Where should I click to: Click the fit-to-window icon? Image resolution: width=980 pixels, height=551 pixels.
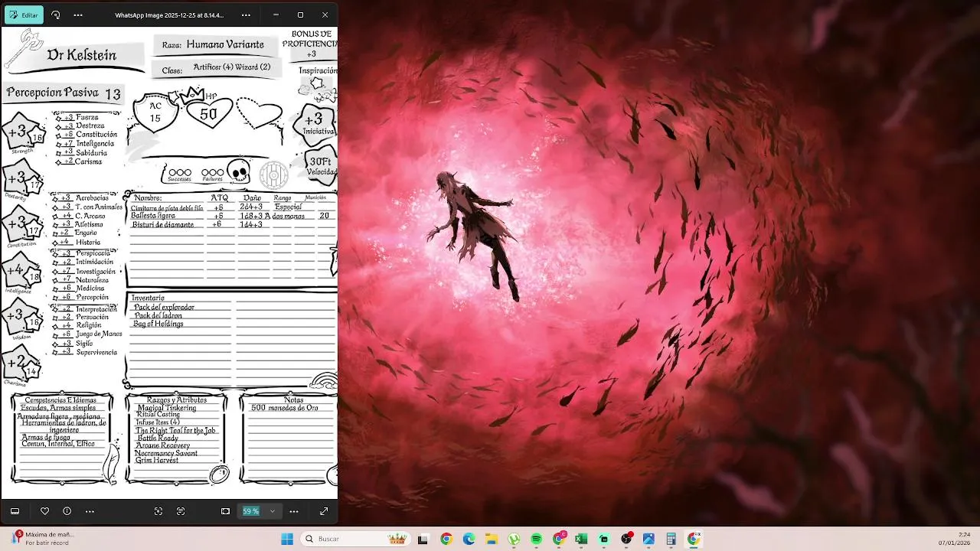[225, 511]
